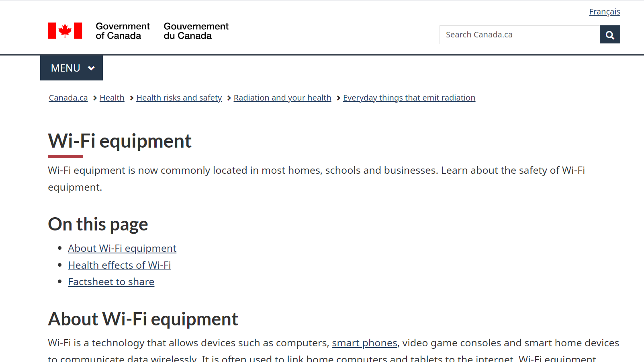Open the Canada.ca breadcrumb link

(x=68, y=98)
